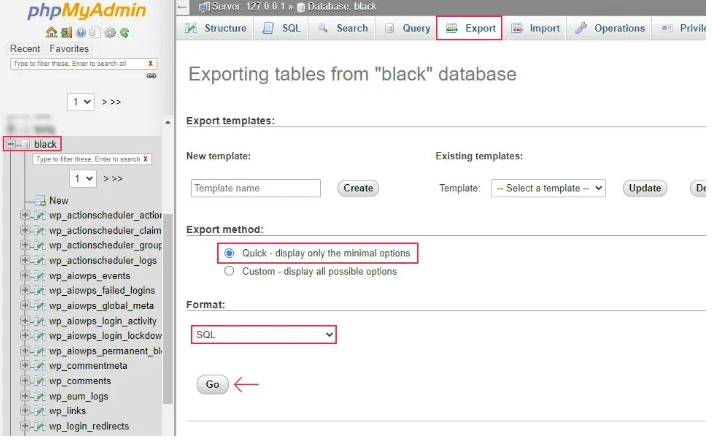
Task: Select Quick export method radio button
Action: (x=229, y=254)
